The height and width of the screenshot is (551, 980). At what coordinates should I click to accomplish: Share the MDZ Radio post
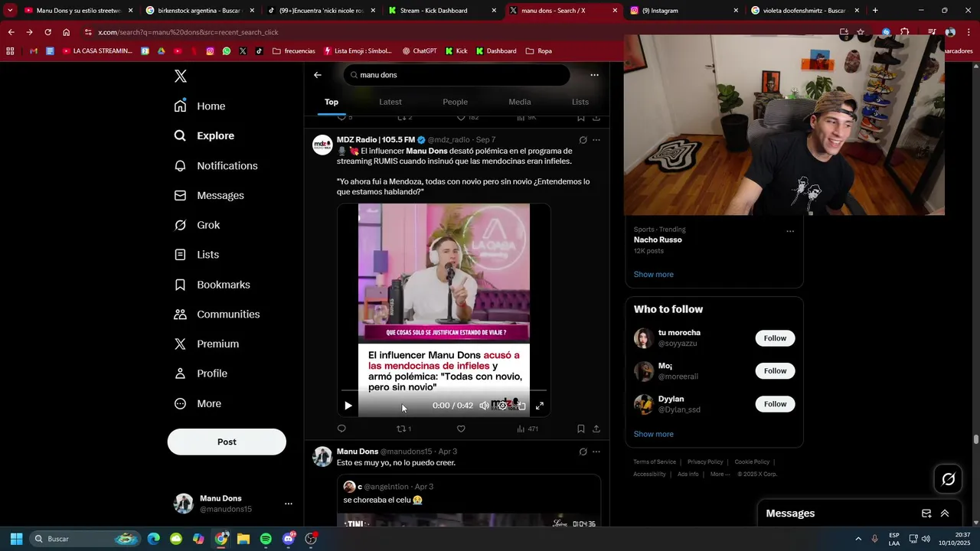click(596, 429)
